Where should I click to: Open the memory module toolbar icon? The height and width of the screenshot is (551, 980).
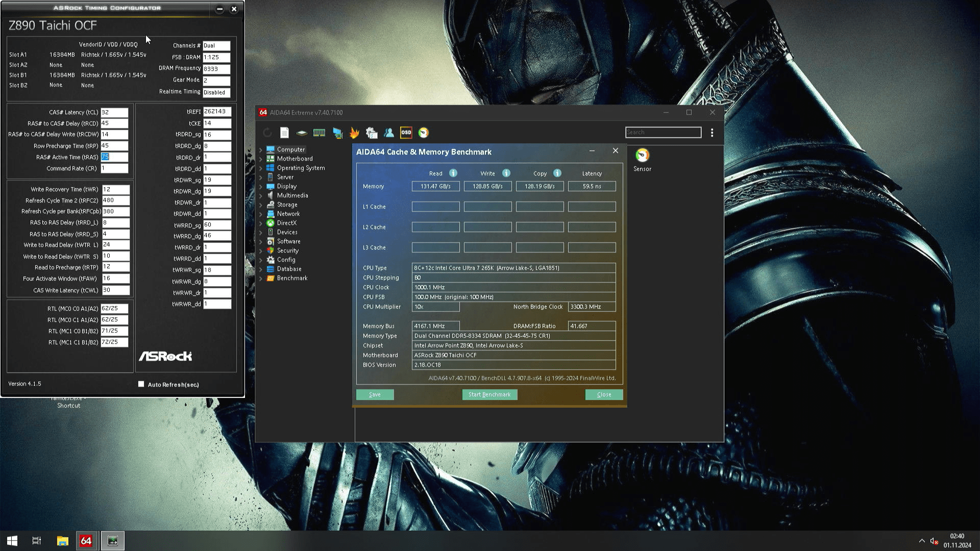(x=319, y=133)
